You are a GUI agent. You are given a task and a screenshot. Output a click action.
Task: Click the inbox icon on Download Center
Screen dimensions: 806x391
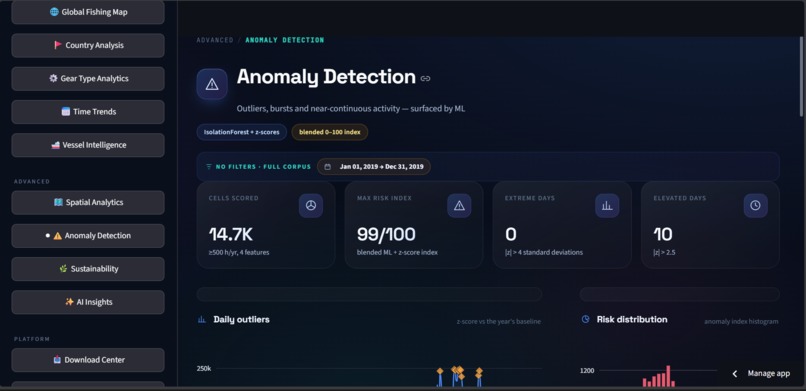pos(57,360)
